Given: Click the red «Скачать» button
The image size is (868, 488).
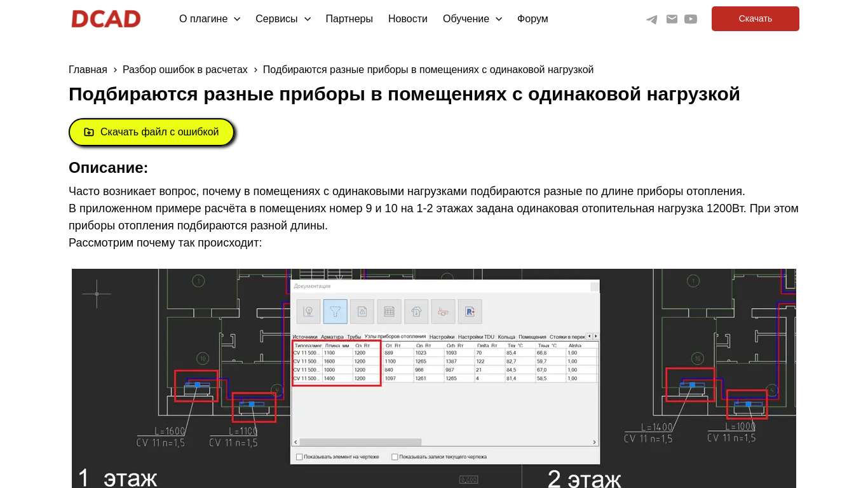Looking at the screenshot, I should 756,19.
